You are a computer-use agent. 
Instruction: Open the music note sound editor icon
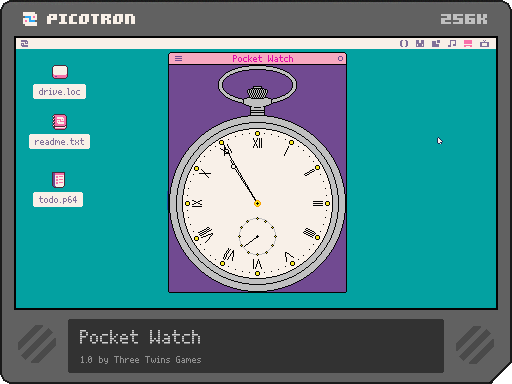452,44
